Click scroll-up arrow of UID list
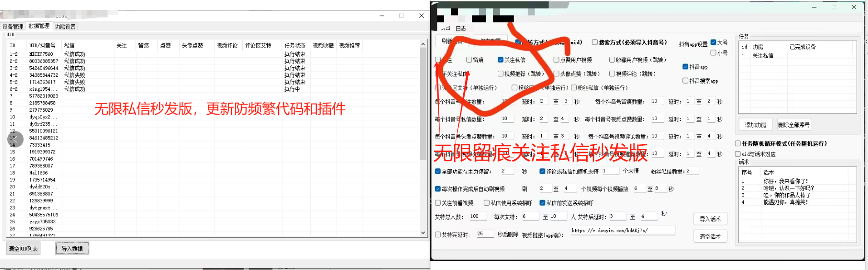Viewport: 868px width, 270px height. click(423, 44)
